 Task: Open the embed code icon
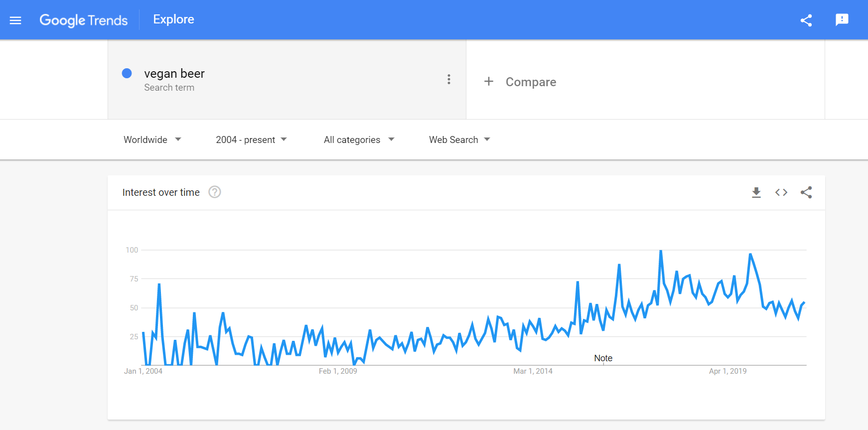(x=781, y=192)
